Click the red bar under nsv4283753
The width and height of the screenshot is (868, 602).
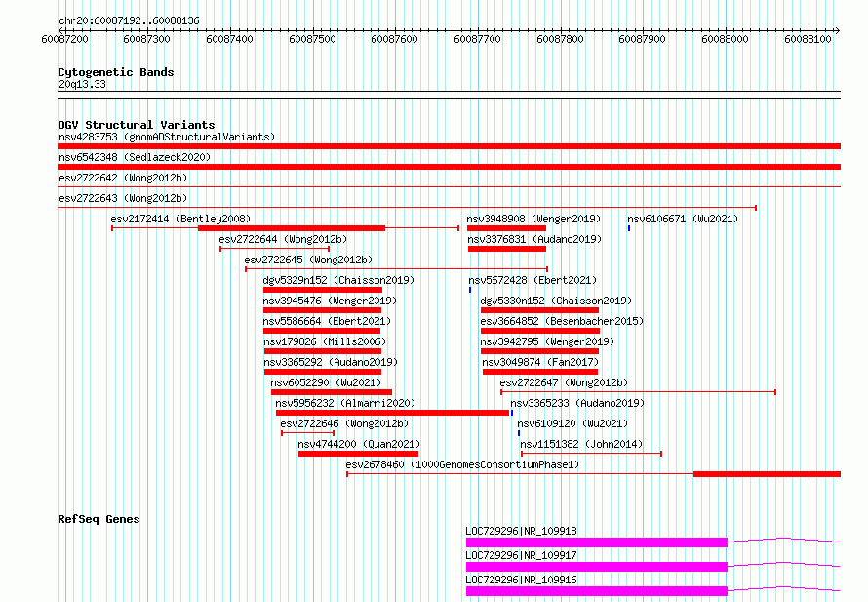[449, 146]
